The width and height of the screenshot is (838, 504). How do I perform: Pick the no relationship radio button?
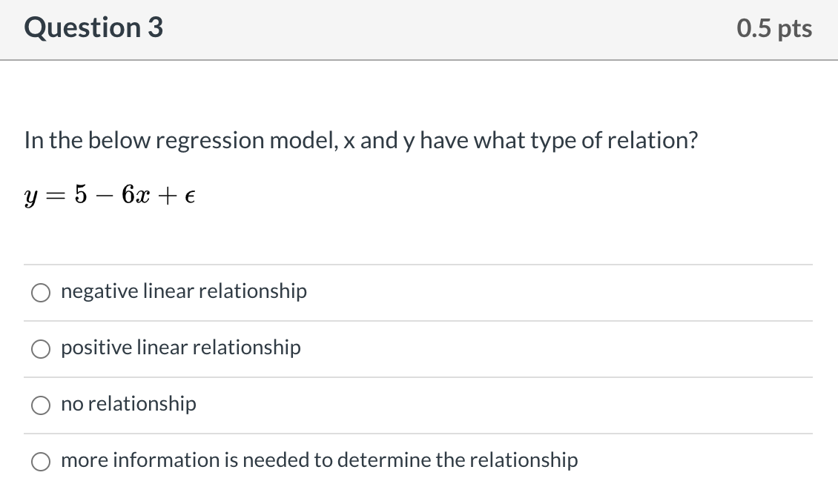click(x=40, y=405)
